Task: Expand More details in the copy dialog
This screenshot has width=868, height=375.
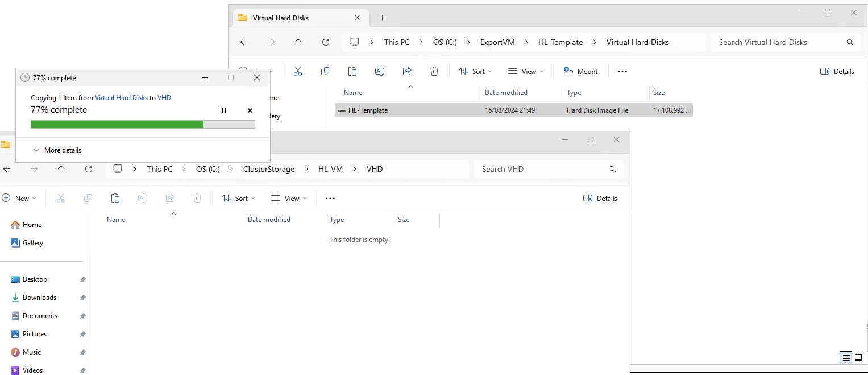Action: click(57, 150)
